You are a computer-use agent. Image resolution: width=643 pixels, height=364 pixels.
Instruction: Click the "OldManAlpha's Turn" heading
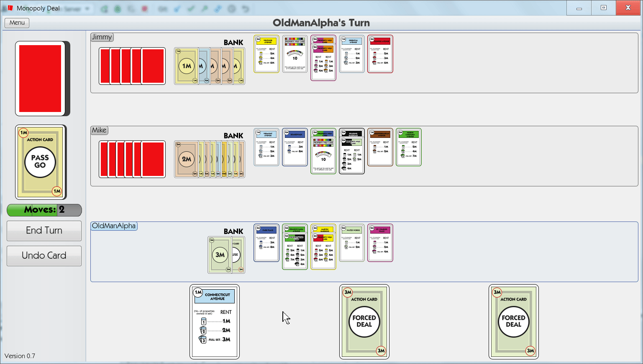tap(321, 23)
